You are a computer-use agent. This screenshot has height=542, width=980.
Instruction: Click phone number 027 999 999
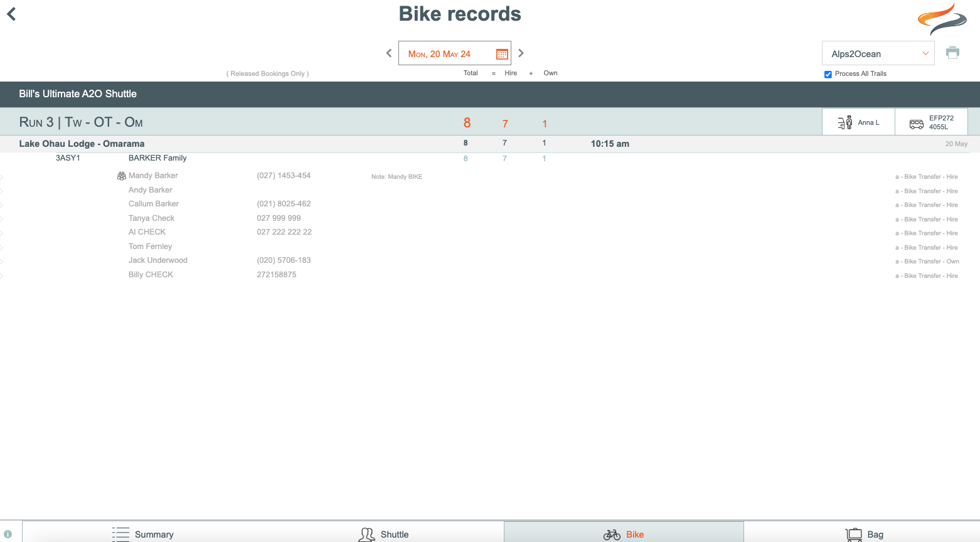pos(279,218)
